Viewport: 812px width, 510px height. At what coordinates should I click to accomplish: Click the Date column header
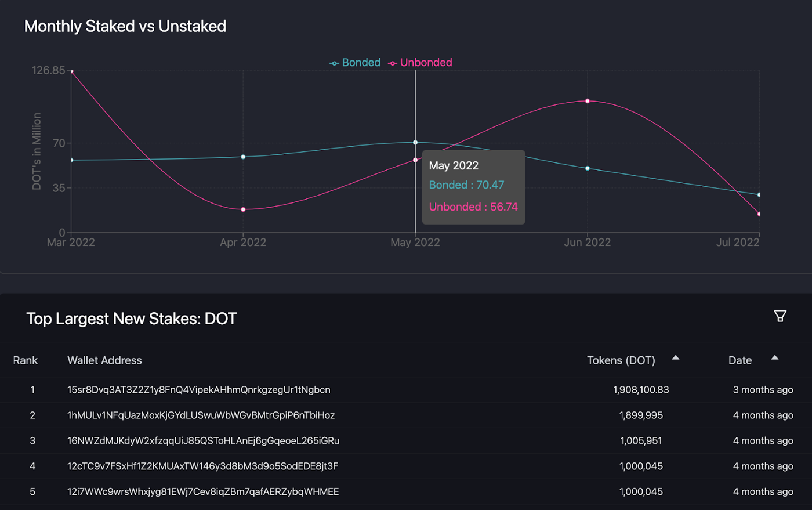click(740, 360)
